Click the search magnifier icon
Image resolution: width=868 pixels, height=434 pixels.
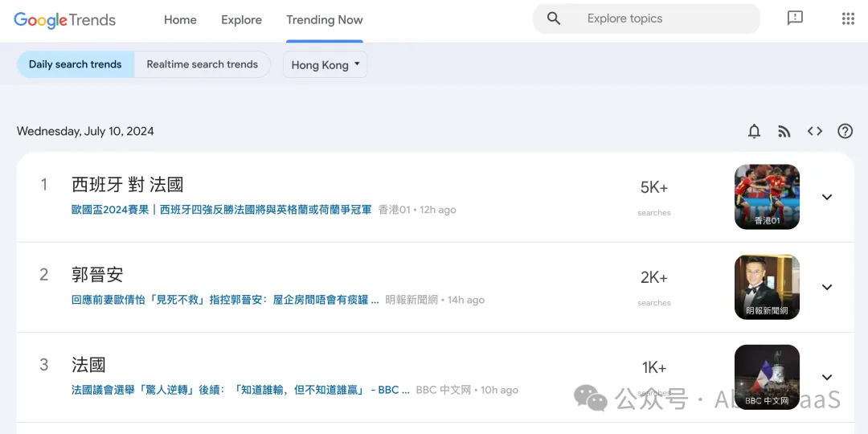554,18
